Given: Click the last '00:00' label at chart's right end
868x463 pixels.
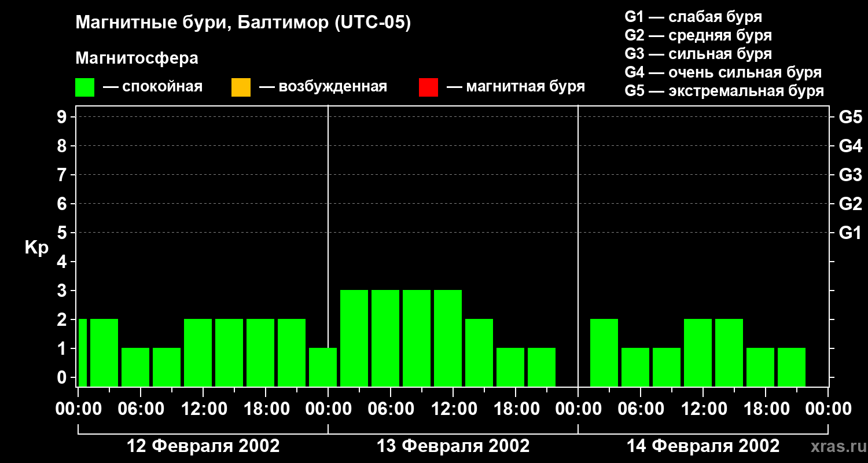Looking at the screenshot, I should [x=828, y=409].
